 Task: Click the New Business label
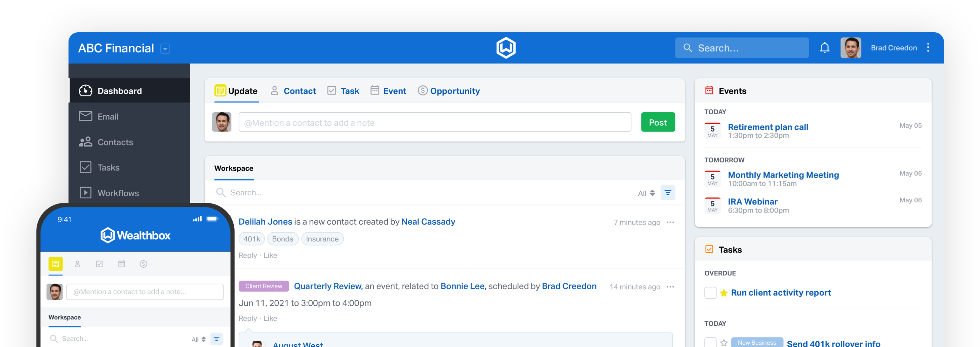click(x=757, y=342)
